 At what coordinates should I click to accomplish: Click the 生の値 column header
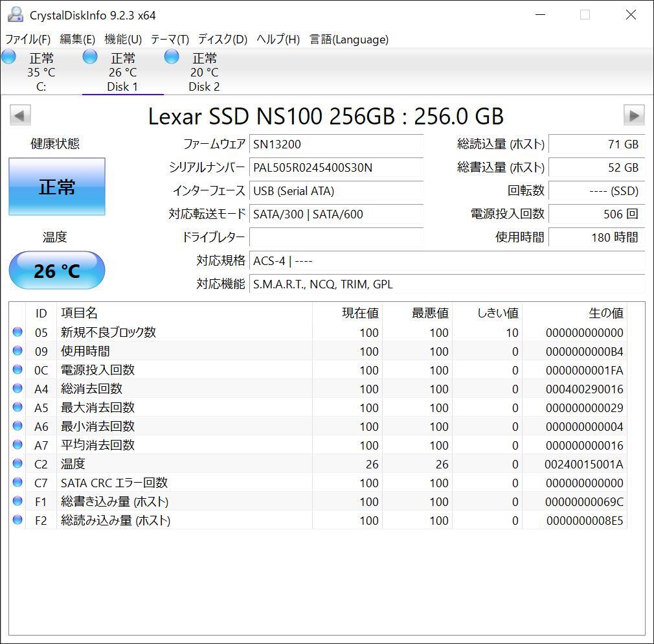click(x=605, y=314)
